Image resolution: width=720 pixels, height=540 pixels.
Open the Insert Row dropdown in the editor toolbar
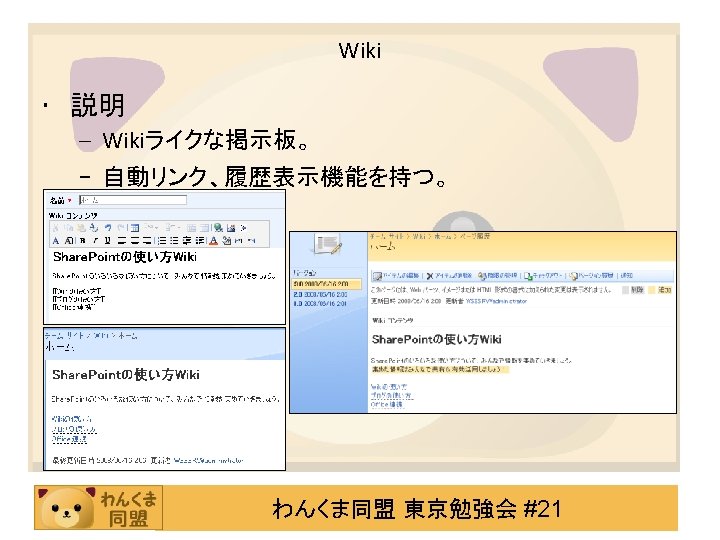click(x=151, y=228)
